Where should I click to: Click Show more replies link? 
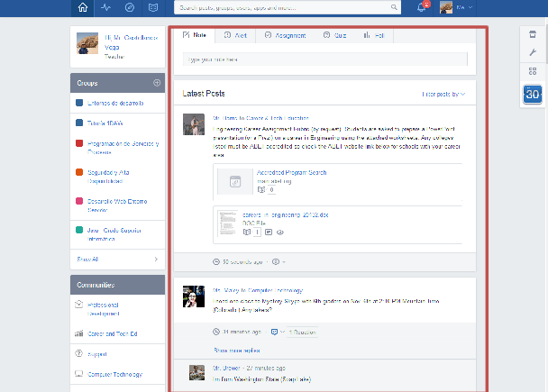[235, 349]
